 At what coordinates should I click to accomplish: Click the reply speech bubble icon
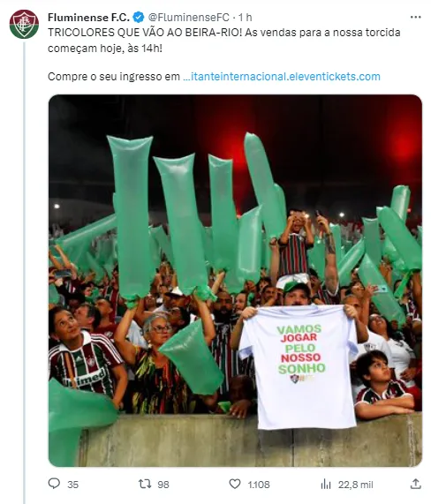click(x=54, y=484)
